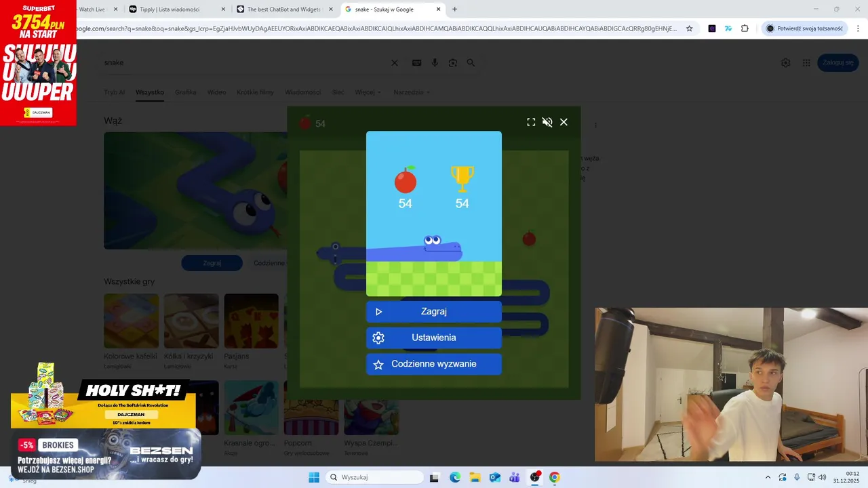Open Ustawienia game settings
This screenshot has width=868, height=488.
coord(434,338)
